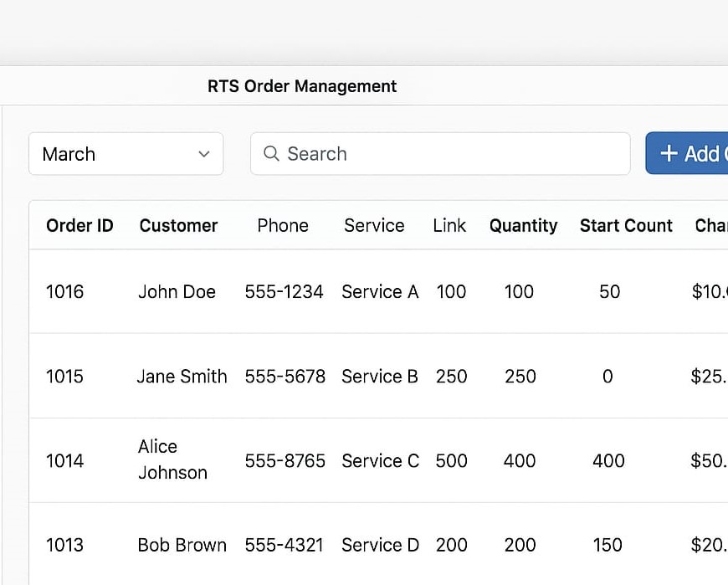728x585 pixels.
Task: Click customer name Alice Johnson
Action: tap(172, 459)
